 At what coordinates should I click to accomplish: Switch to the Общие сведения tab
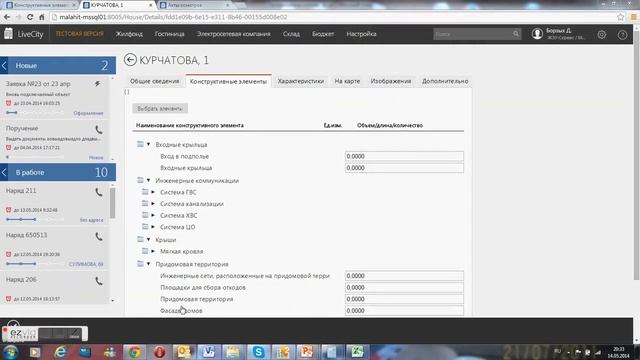click(x=155, y=81)
